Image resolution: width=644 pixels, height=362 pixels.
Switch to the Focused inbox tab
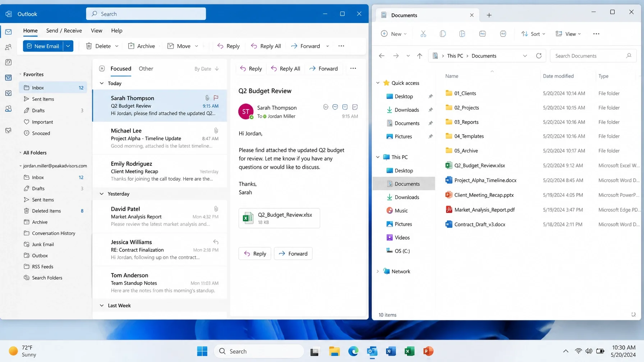pyautogui.click(x=121, y=69)
